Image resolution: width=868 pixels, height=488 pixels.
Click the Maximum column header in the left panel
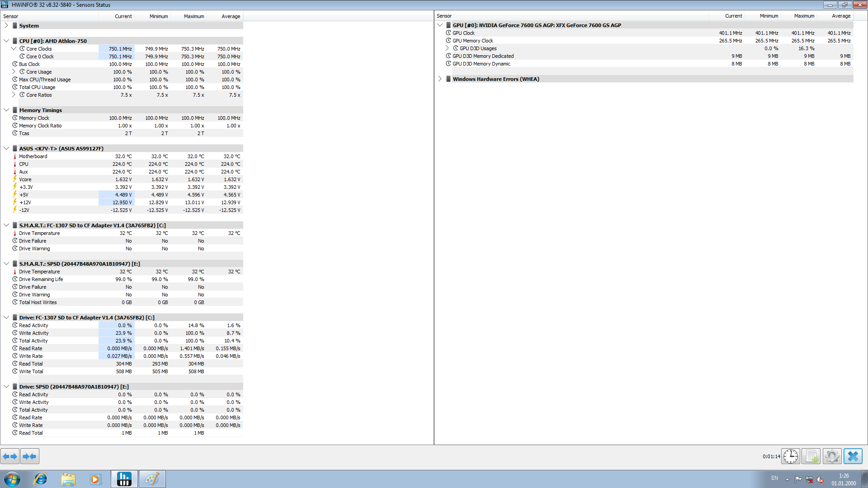pyautogui.click(x=193, y=16)
